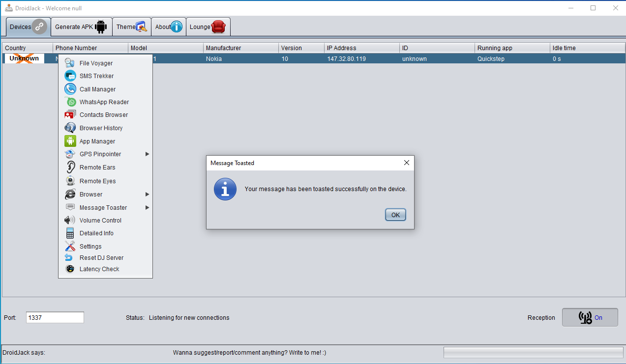Screen dimensions: 626x364
Task: Expand the Browser submenu arrow
Action: [x=148, y=194]
